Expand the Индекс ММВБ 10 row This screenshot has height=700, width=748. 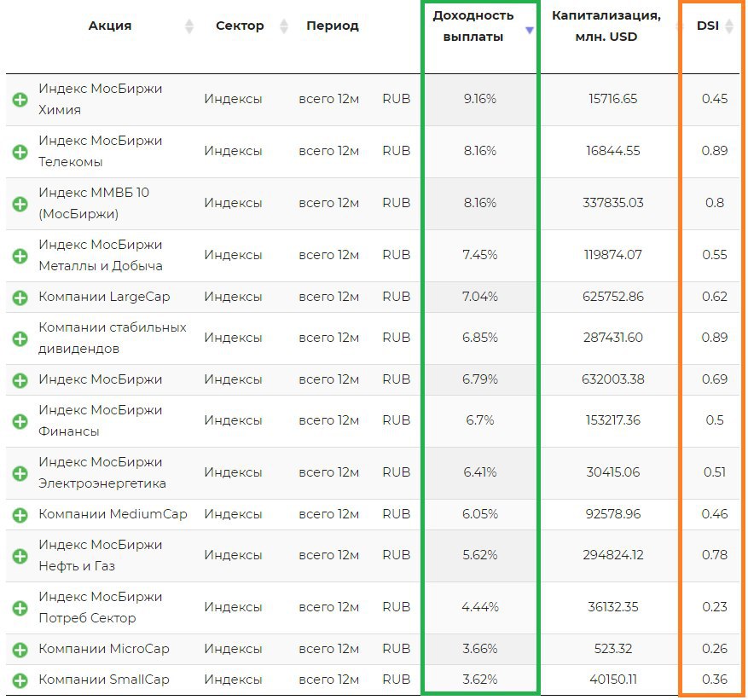(20, 204)
